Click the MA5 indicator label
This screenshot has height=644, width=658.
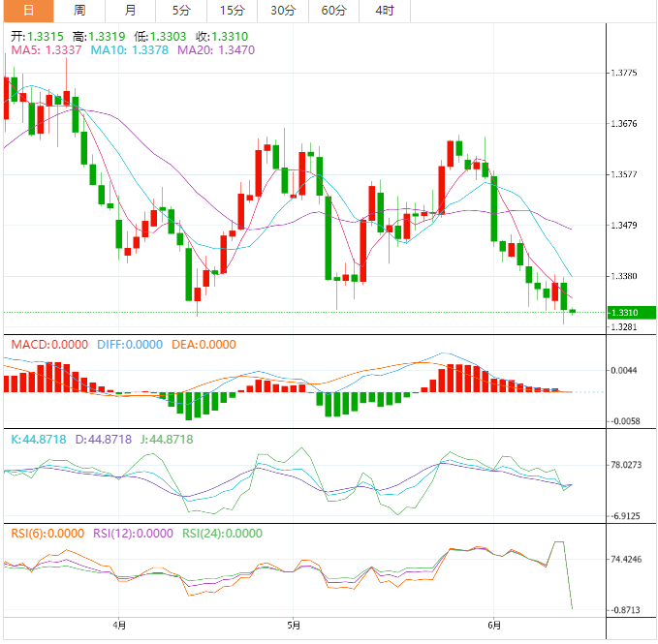(x=46, y=49)
